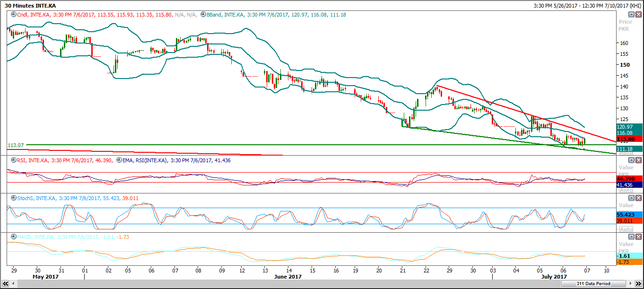Viewport: 644px width, 289px height.
Task: Toggle Auto scale on the price axis
Action: [x=626, y=153]
